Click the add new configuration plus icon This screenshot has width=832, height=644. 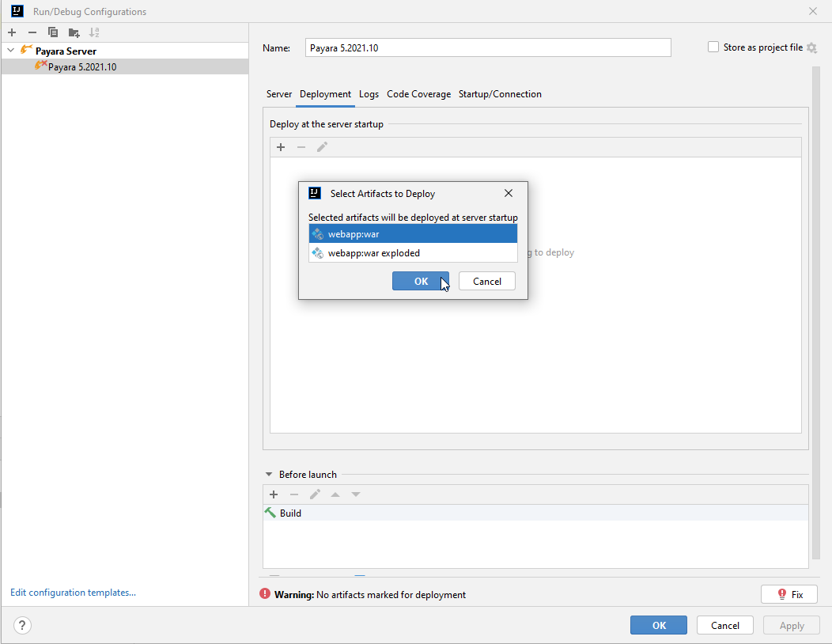(x=12, y=32)
